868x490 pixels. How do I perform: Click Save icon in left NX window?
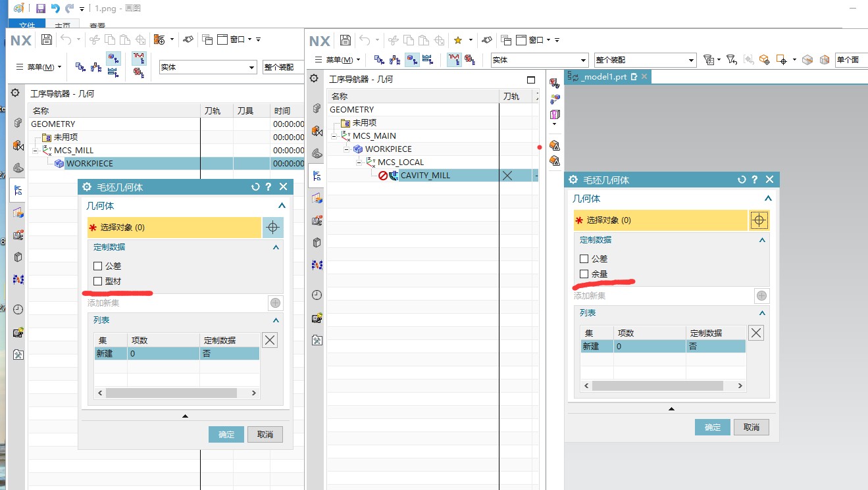pyautogui.click(x=47, y=39)
